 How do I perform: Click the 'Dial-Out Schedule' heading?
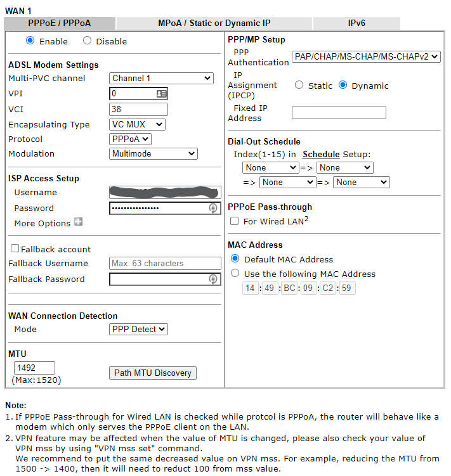(264, 141)
